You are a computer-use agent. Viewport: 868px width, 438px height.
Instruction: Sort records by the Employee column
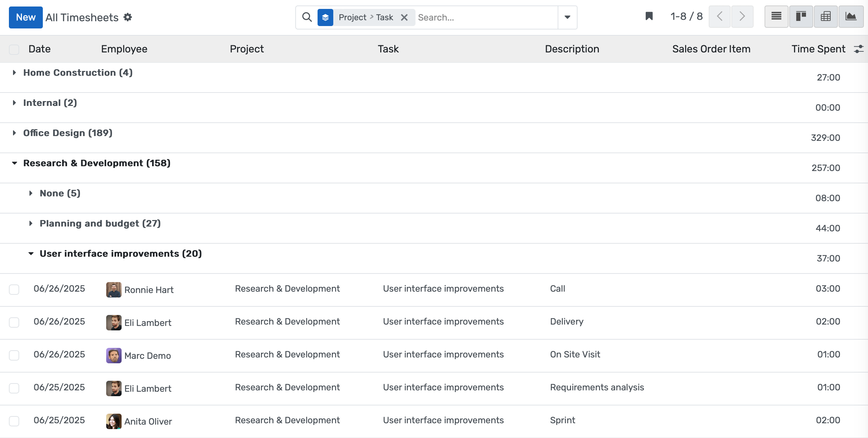pos(124,49)
